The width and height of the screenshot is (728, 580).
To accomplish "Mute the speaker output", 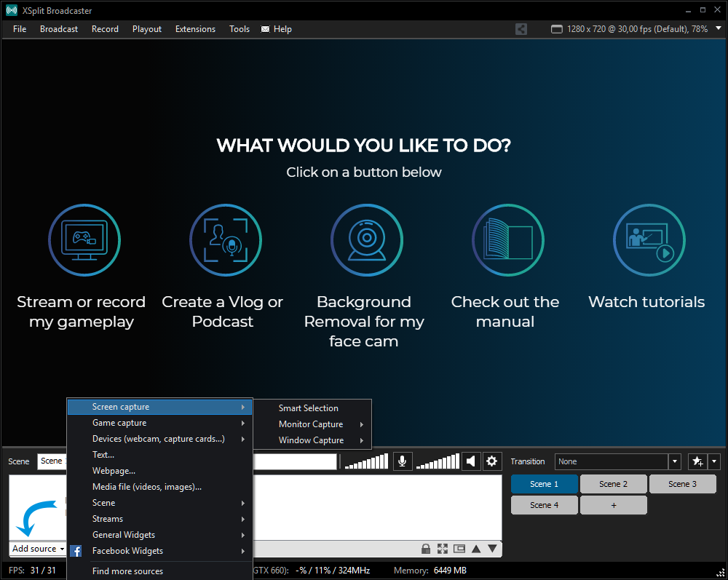I will pos(471,461).
